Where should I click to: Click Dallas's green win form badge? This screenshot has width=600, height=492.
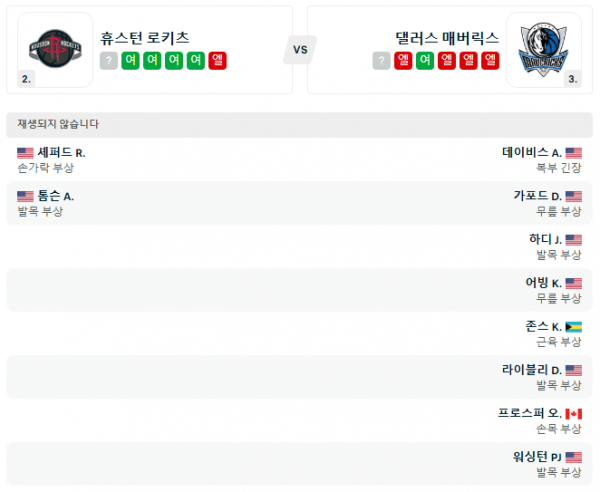(425, 61)
